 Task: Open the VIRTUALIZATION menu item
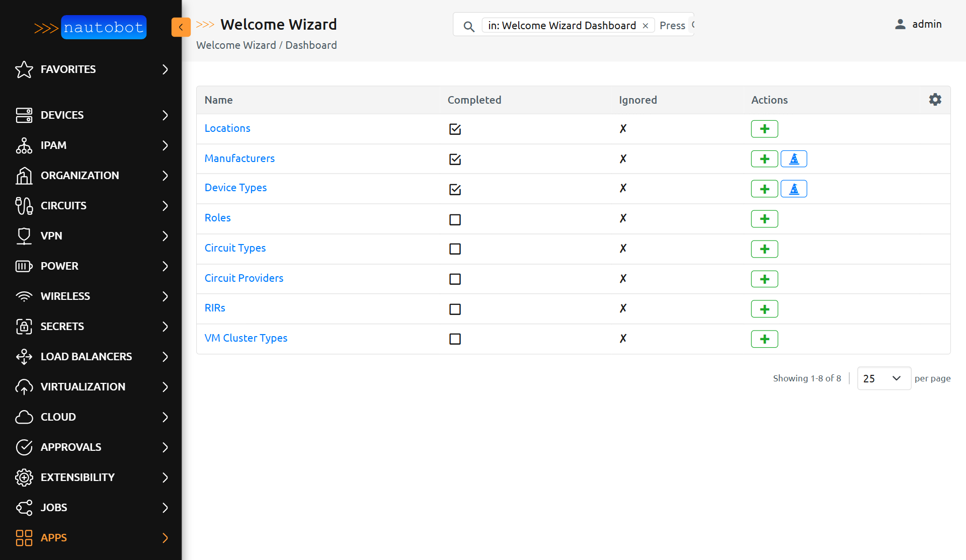pyautogui.click(x=83, y=386)
